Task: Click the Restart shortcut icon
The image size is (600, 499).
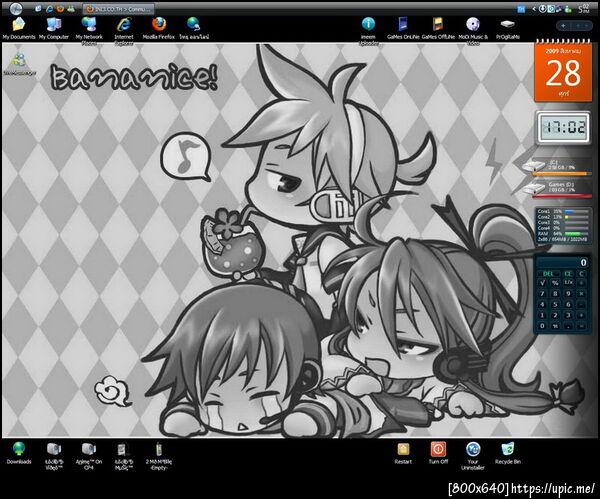Action: pos(403,449)
